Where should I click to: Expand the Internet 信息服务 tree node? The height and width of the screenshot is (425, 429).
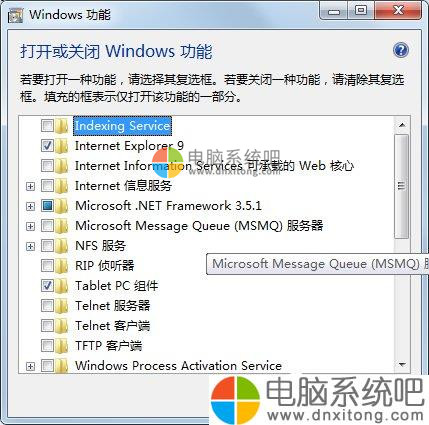30,186
